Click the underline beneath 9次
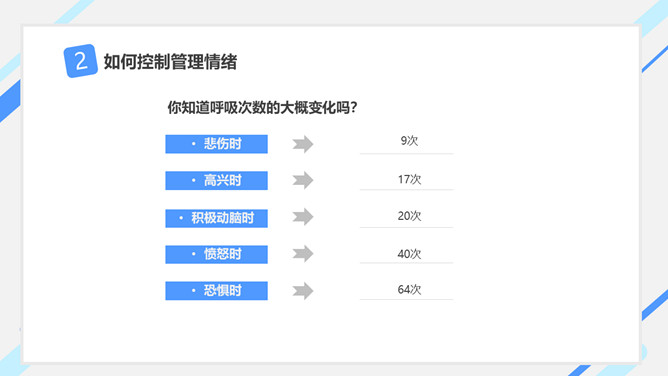This screenshot has width=668, height=376. click(x=406, y=153)
